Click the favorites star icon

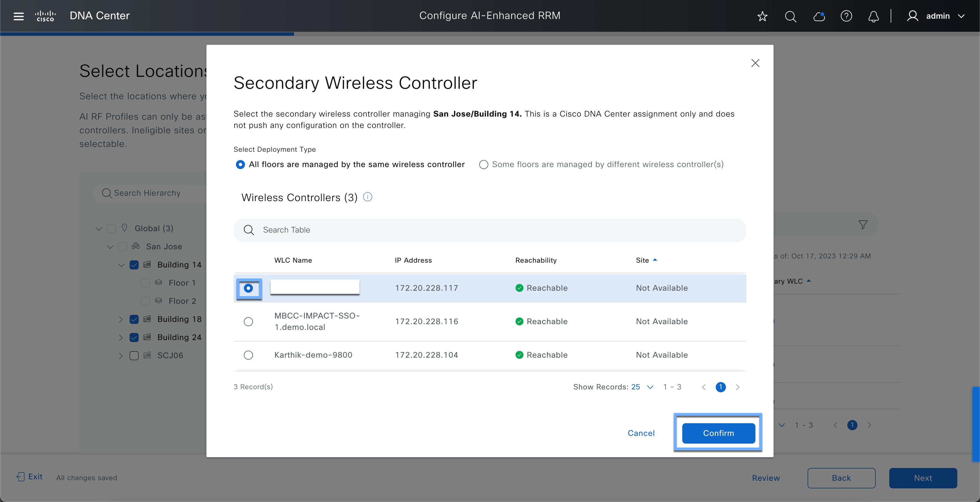[x=762, y=16]
